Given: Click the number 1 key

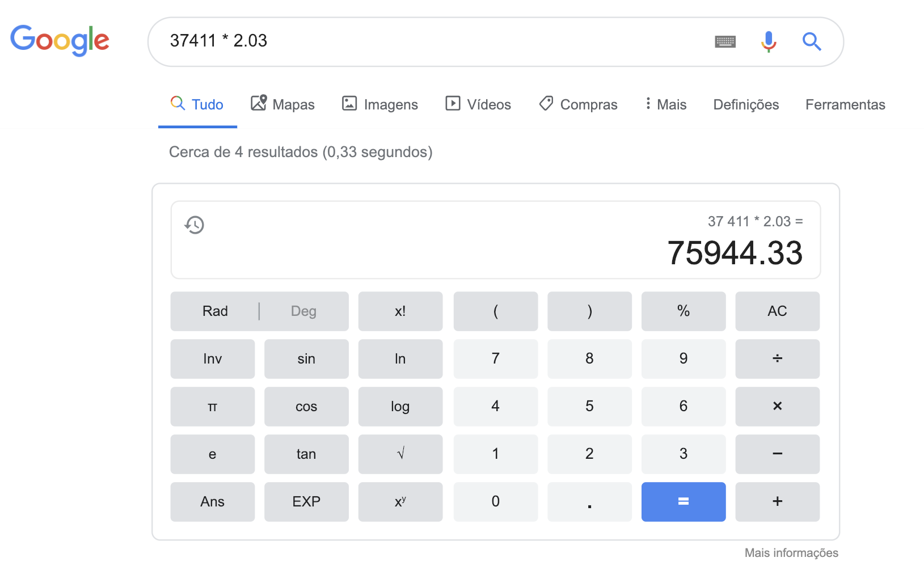Looking at the screenshot, I should coord(496,454).
